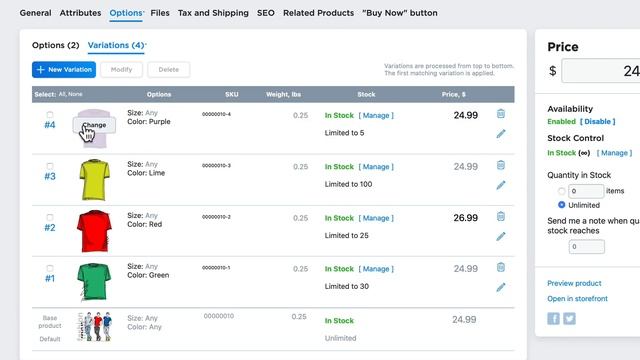The image size is (640, 360).
Task: Open the Preview product link
Action: pyautogui.click(x=574, y=283)
